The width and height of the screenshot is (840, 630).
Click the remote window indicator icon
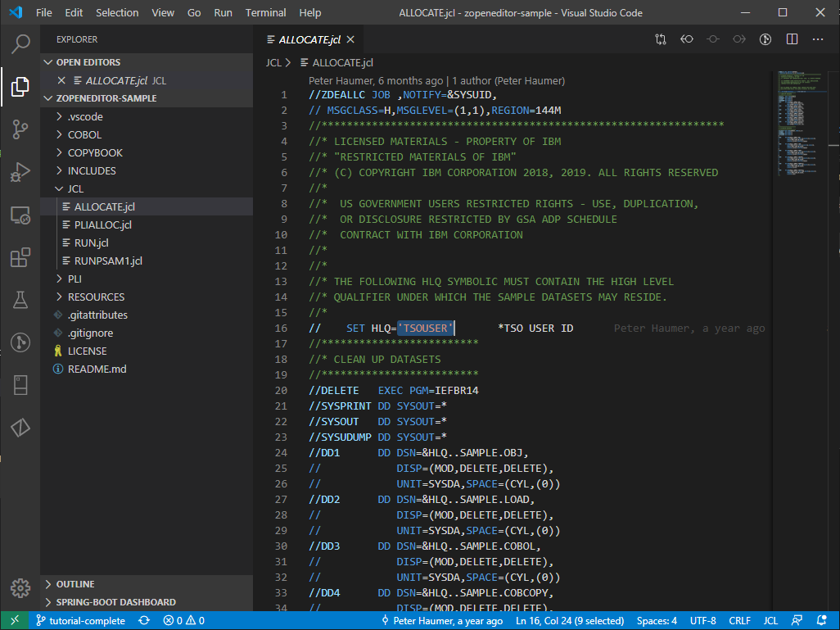click(x=15, y=620)
